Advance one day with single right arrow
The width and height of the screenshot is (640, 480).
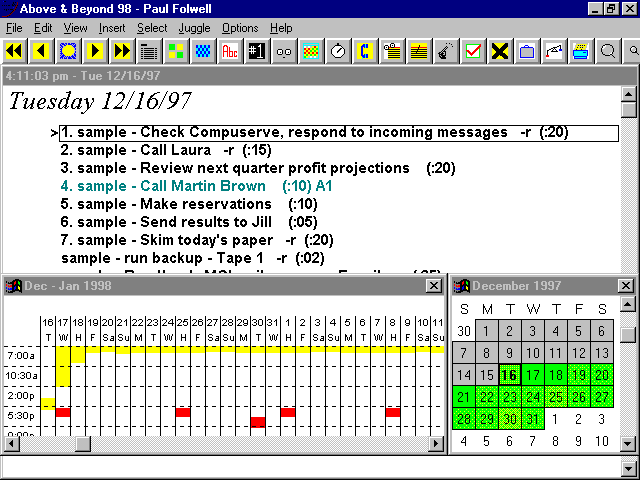[x=95, y=50]
